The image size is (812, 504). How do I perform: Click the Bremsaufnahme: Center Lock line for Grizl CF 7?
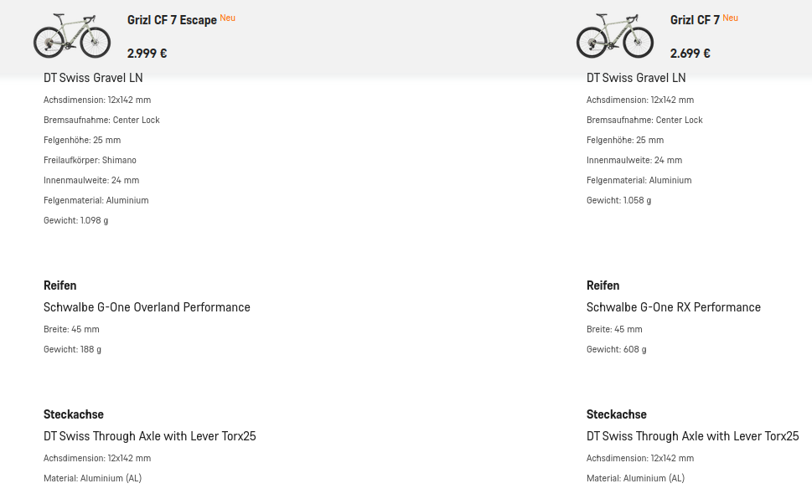(x=644, y=120)
